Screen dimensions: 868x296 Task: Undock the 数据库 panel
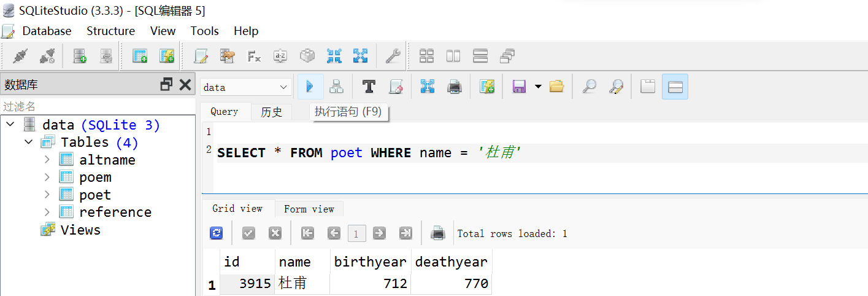click(166, 85)
